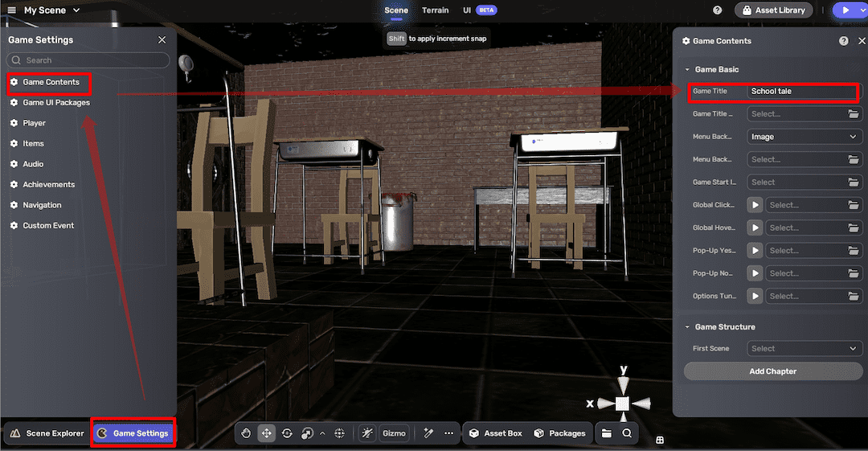Image resolution: width=868 pixels, height=451 pixels.
Task: Toggle the Gizmo display button
Action: pos(394,433)
